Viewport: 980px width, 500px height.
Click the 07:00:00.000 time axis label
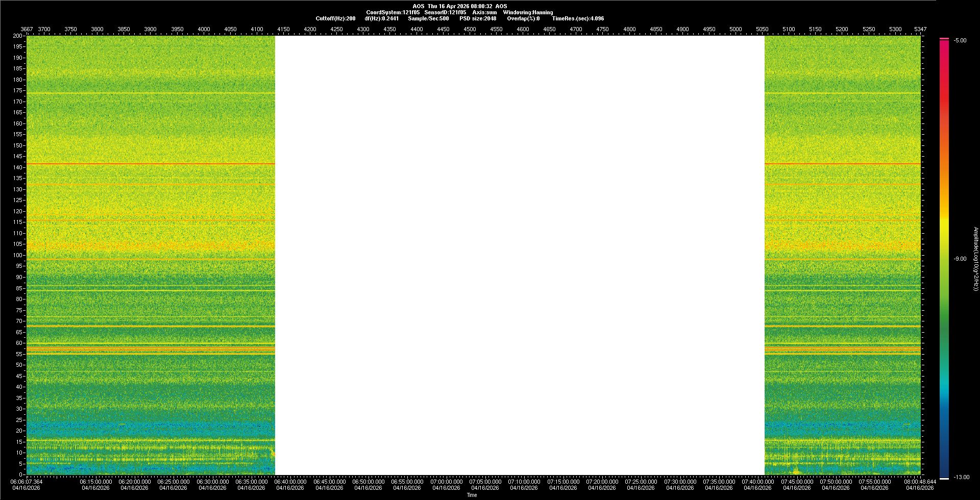pos(446,481)
